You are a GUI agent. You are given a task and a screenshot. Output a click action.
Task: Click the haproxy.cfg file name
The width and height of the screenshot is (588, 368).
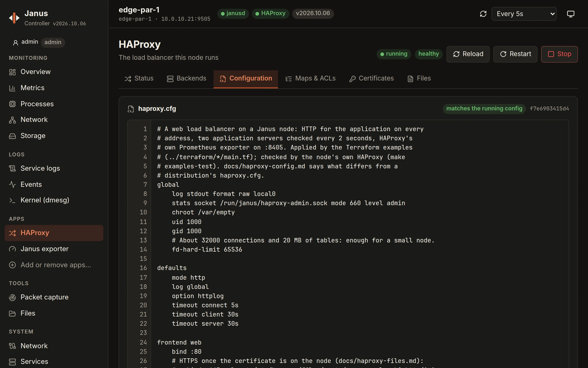tap(157, 109)
